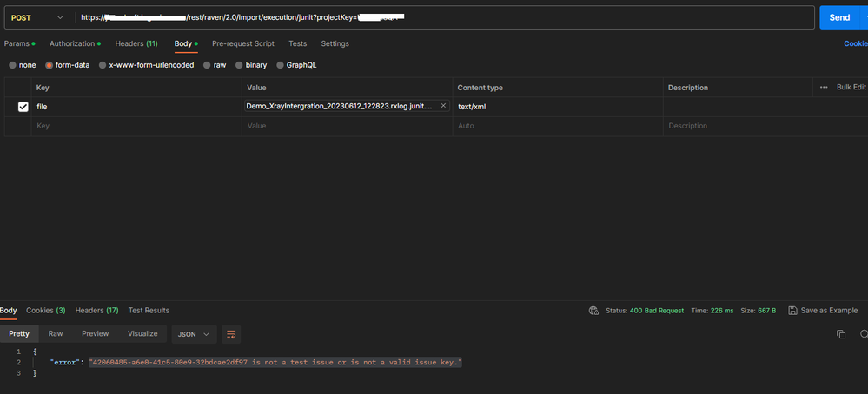
Task: Uncheck the file row checkbox
Action: (x=23, y=107)
